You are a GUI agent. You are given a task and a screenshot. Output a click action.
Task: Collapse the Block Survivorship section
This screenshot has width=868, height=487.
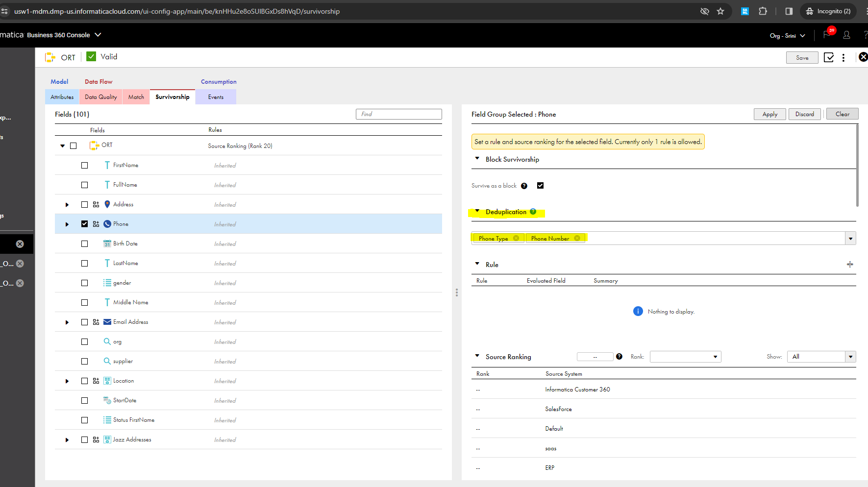coord(477,158)
